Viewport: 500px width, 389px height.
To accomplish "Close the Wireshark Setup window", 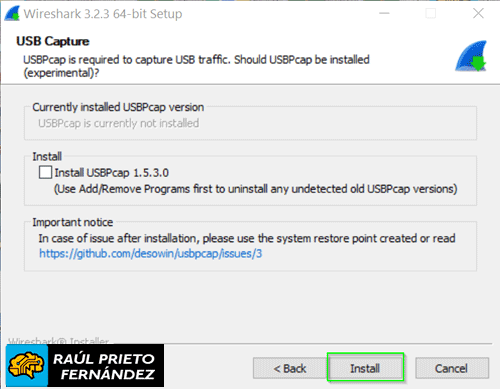I will (x=478, y=13).
